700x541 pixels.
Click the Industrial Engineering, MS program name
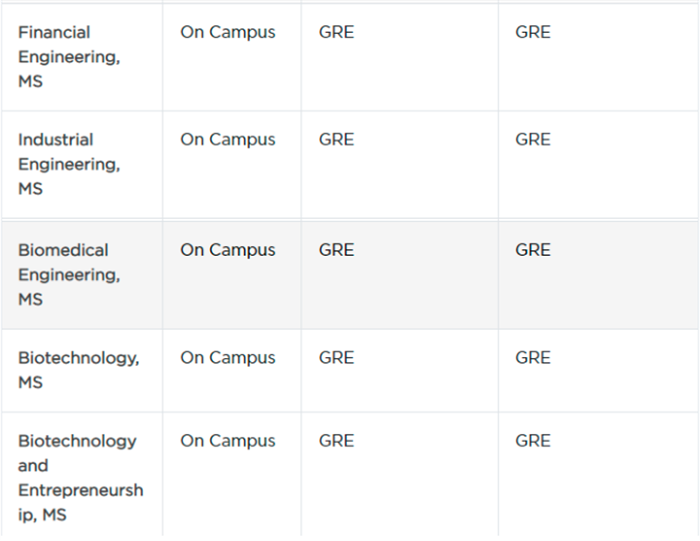pyautogui.click(x=69, y=164)
